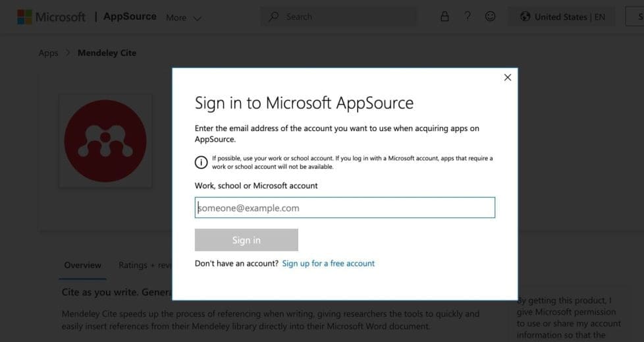Click the Mendeley Cite breadcrumb
This screenshot has height=342, width=644.
click(x=107, y=53)
